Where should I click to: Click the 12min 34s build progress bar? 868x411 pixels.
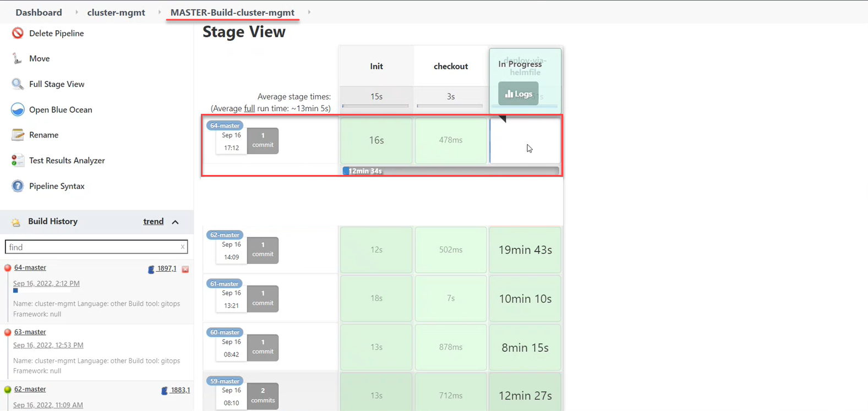[x=450, y=171]
